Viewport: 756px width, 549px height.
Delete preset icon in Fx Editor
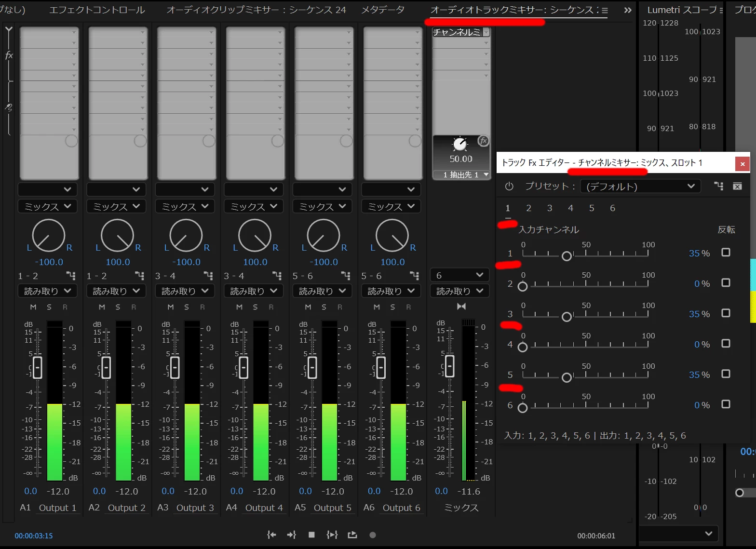click(737, 186)
